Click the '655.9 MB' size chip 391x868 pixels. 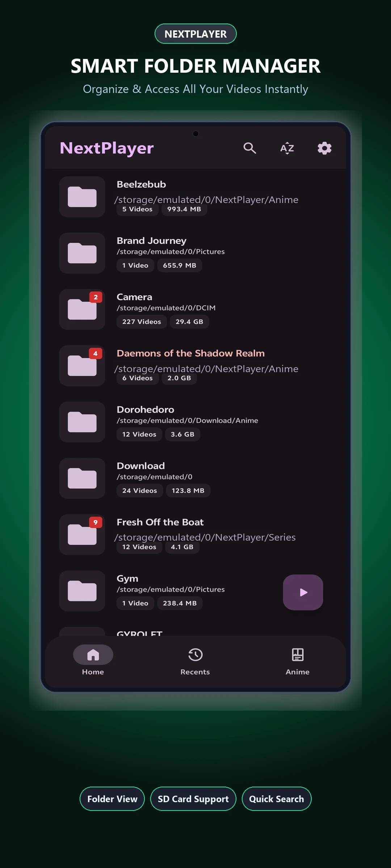[x=180, y=265]
